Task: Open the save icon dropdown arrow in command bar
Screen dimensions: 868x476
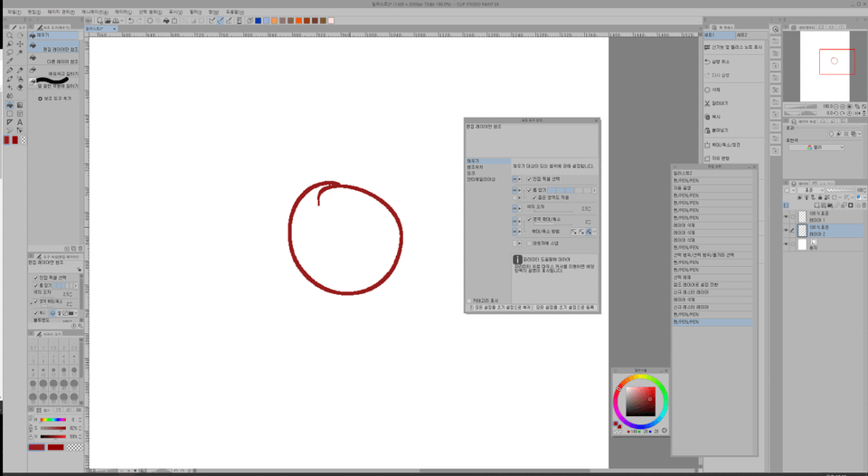Action: [121, 21]
